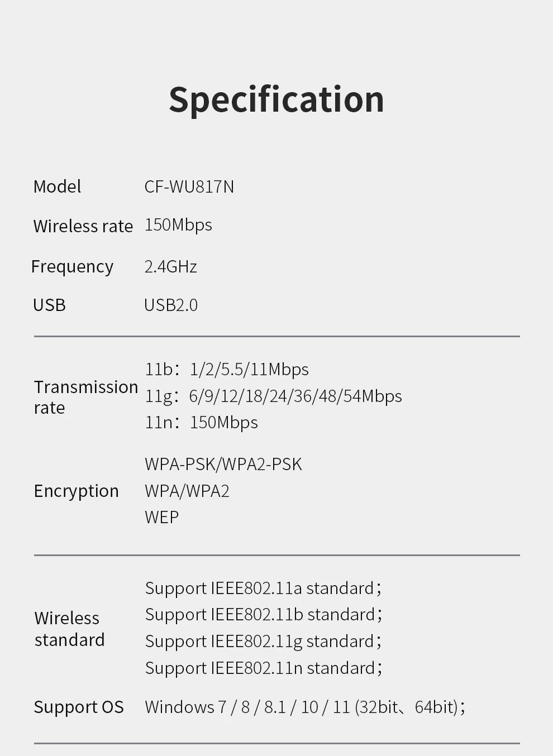Select the Transmission rate label
This screenshot has width=553, height=756.
(x=86, y=398)
